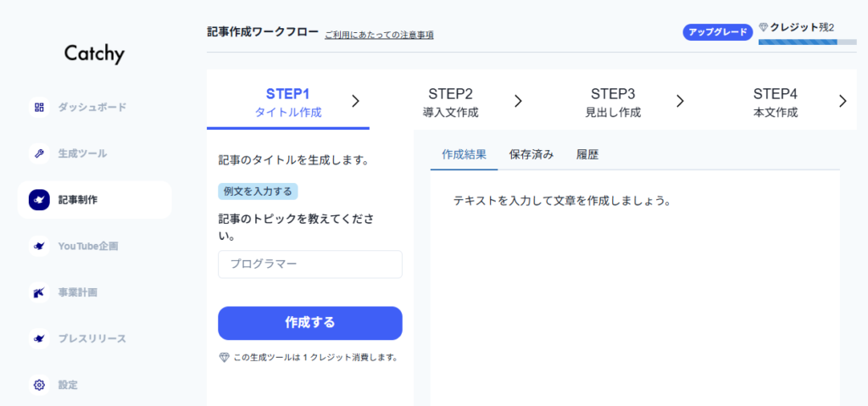
Task: Click the YouTube企画 sidebar icon
Action: pos(39,246)
